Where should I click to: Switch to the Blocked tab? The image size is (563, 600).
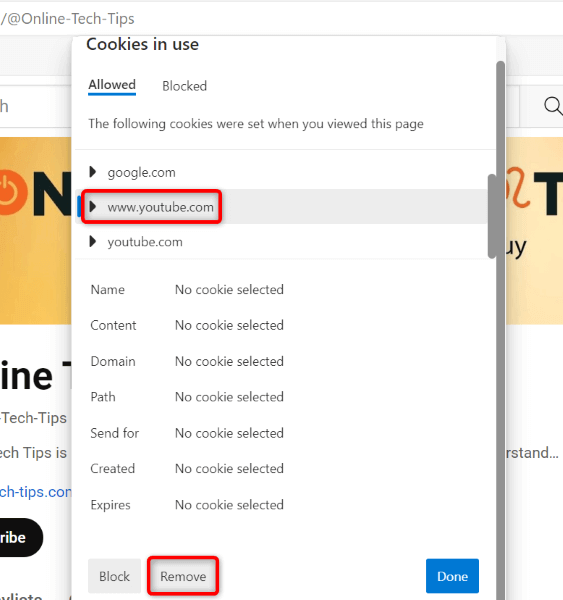pyautogui.click(x=184, y=86)
